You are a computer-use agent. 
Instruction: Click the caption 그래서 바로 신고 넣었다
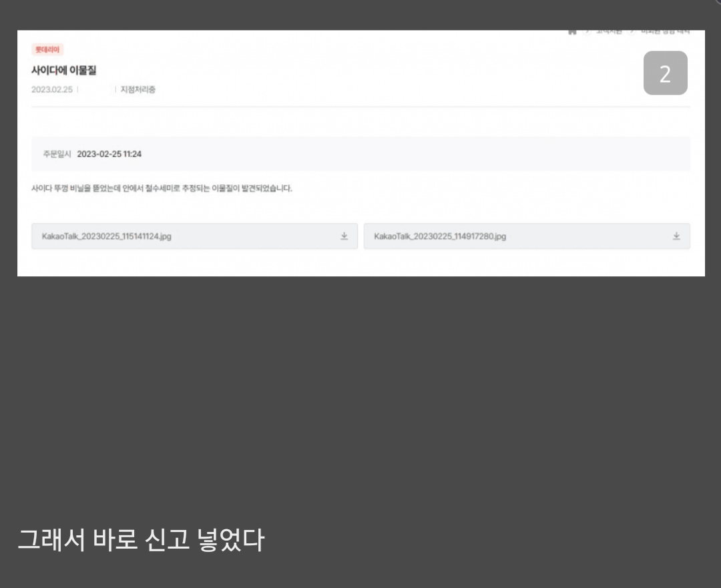point(141,540)
